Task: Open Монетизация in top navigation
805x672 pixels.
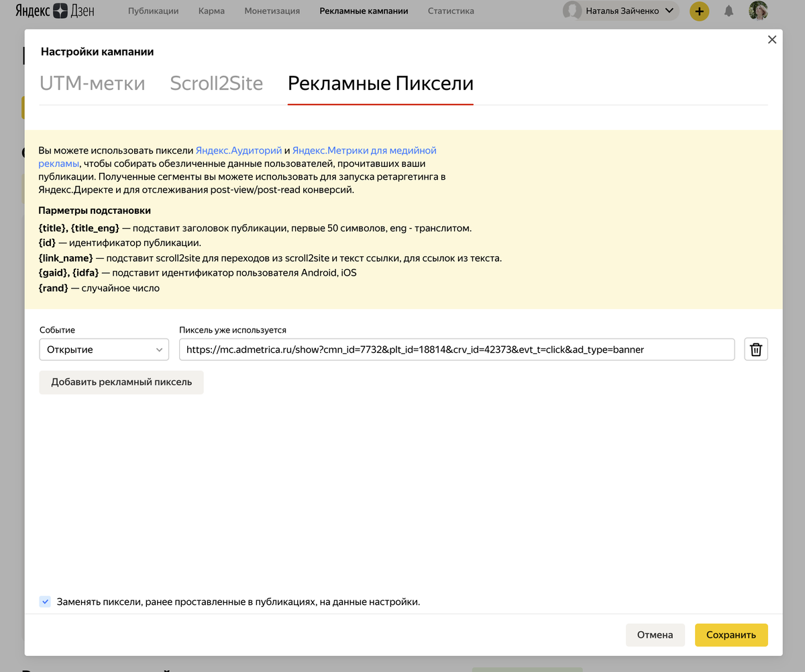Action: (x=272, y=11)
